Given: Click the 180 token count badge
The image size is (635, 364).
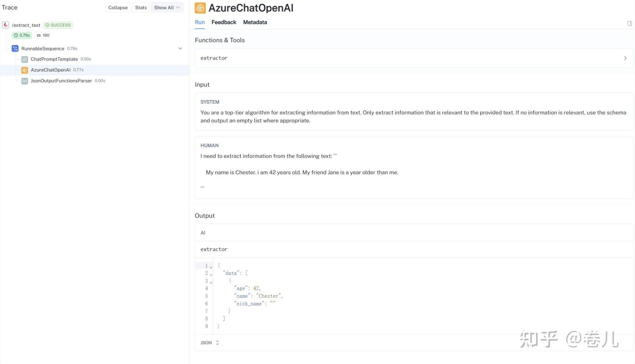Looking at the screenshot, I should tap(43, 35).
